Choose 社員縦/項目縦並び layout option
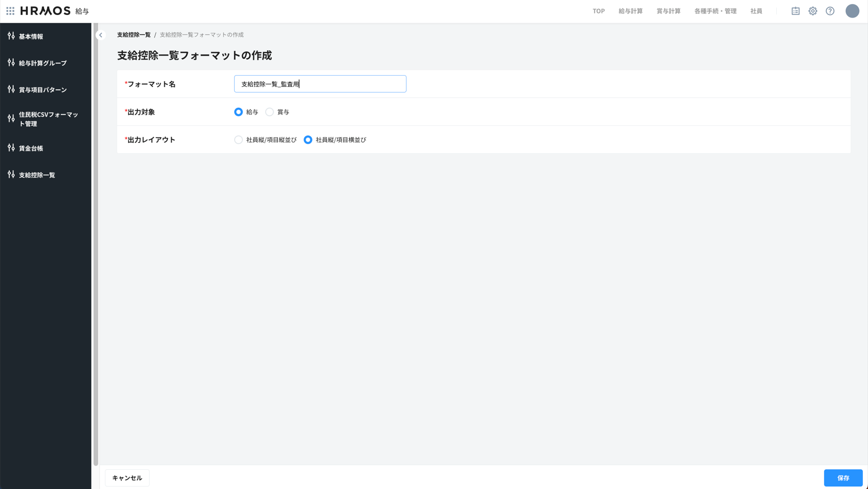The height and width of the screenshot is (489, 868). pos(238,140)
